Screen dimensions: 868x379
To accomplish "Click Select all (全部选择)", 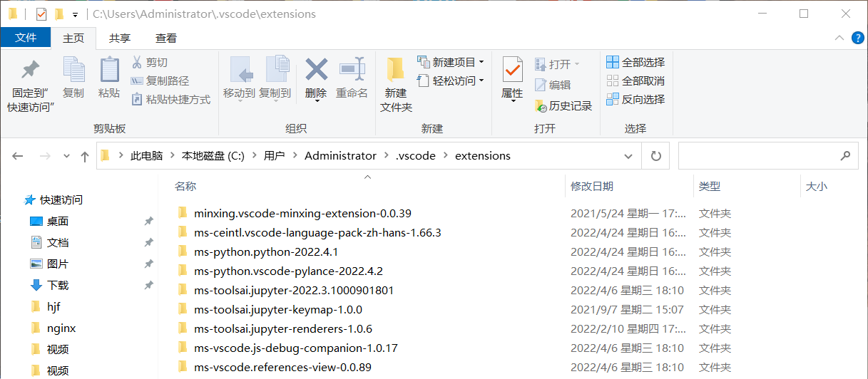I will pos(635,62).
